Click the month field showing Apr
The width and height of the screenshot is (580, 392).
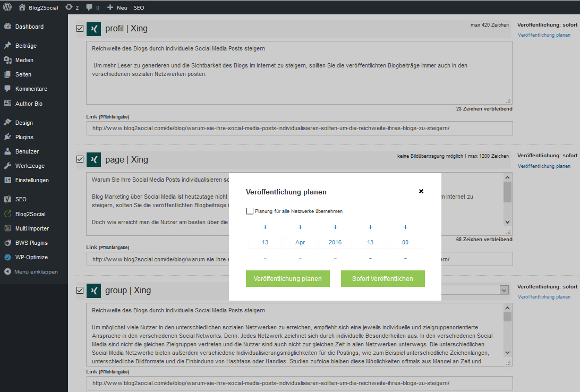tap(300, 242)
